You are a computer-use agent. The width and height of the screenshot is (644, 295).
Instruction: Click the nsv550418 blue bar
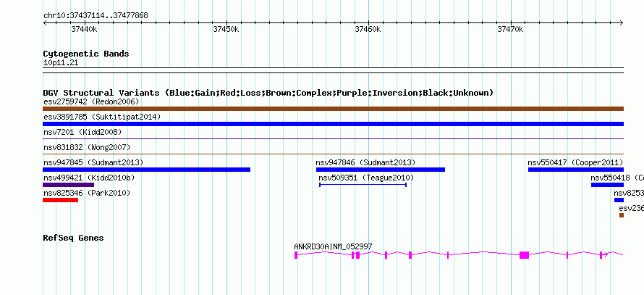[607, 185]
